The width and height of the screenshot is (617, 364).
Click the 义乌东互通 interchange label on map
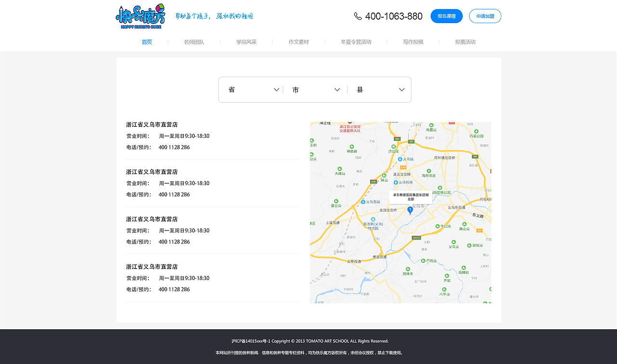click(456, 207)
